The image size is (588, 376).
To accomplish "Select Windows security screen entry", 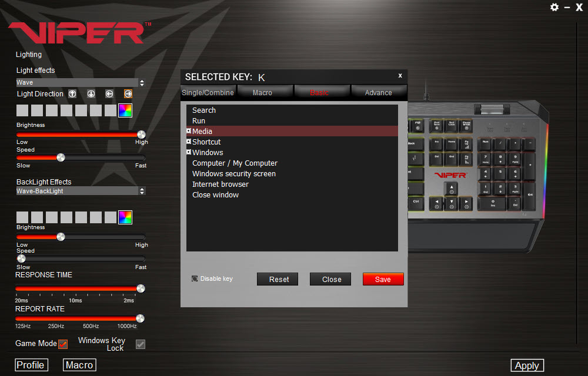I will pos(292,173).
